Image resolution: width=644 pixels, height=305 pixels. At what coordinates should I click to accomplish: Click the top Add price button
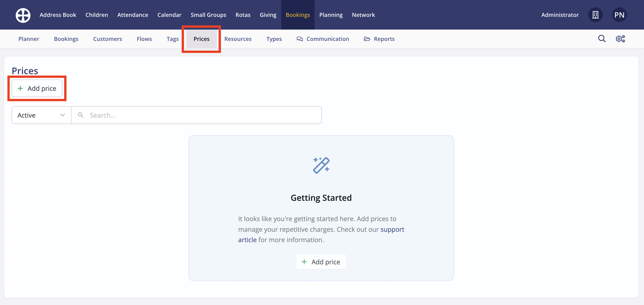click(x=37, y=88)
